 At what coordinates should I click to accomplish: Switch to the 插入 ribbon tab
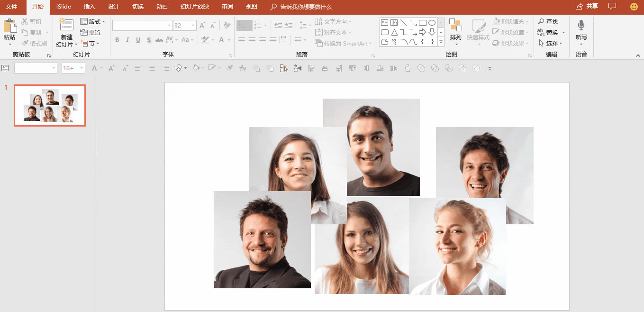point(89,7)
